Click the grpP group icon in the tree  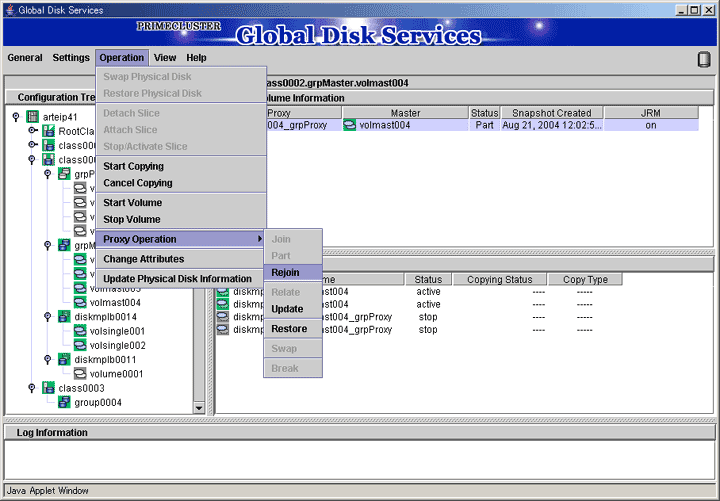pos(64,174)
